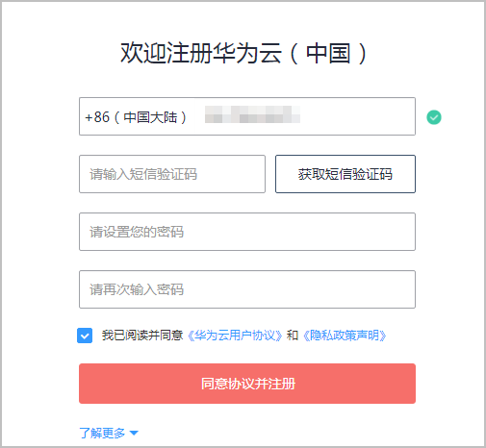This screenshot has width=486, height=448.
Task: Click empty space inside the confirm password field
Action: 298,289
